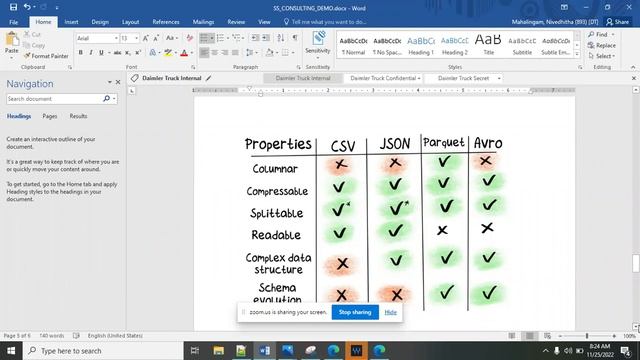Open the File tab
640x360 pixels.
click(x=13, y=22)
